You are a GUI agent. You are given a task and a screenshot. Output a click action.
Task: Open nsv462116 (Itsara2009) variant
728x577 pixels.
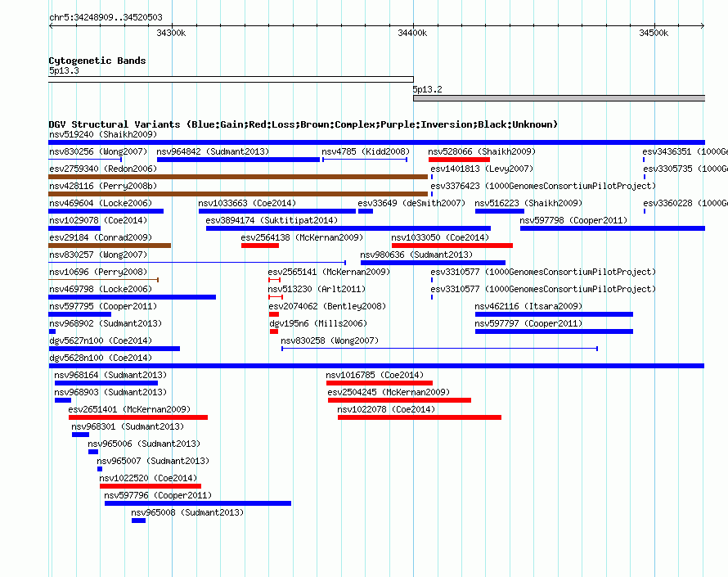[x=528, y=306]
